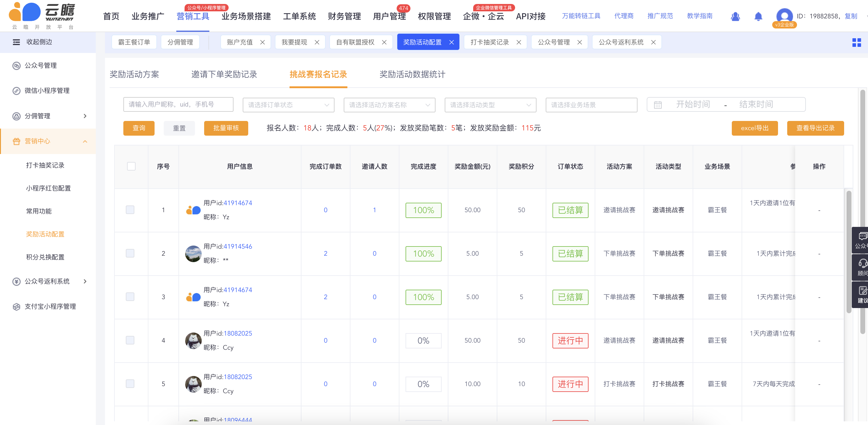Open the 工单系统 top menu

(x=299, y=16)
